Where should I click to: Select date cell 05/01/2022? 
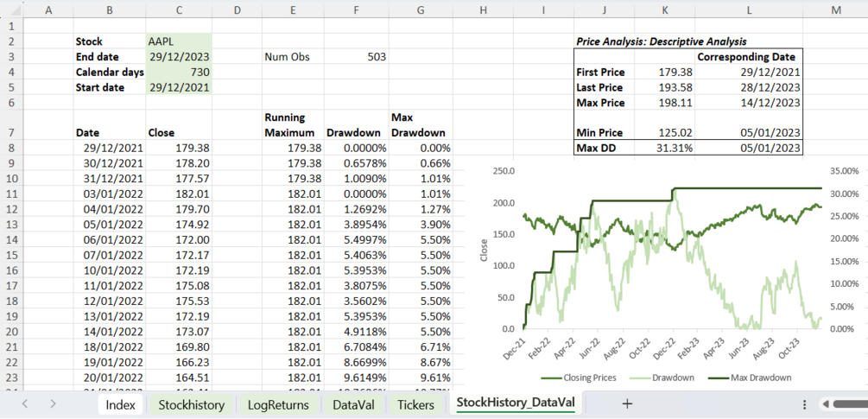coord(110,224)
